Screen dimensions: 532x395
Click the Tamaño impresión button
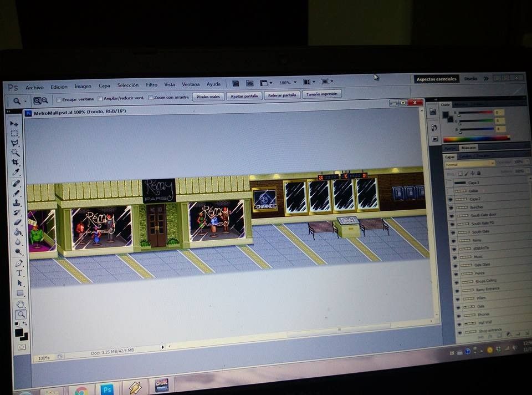pos(321,94)
